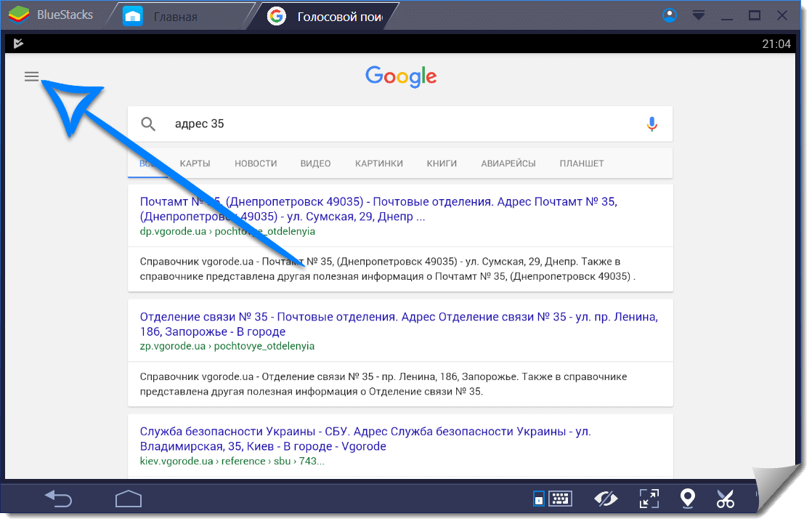Open the BlueStacks account profile icon
The width and height of the screenshot is (812, 524).
670,15
